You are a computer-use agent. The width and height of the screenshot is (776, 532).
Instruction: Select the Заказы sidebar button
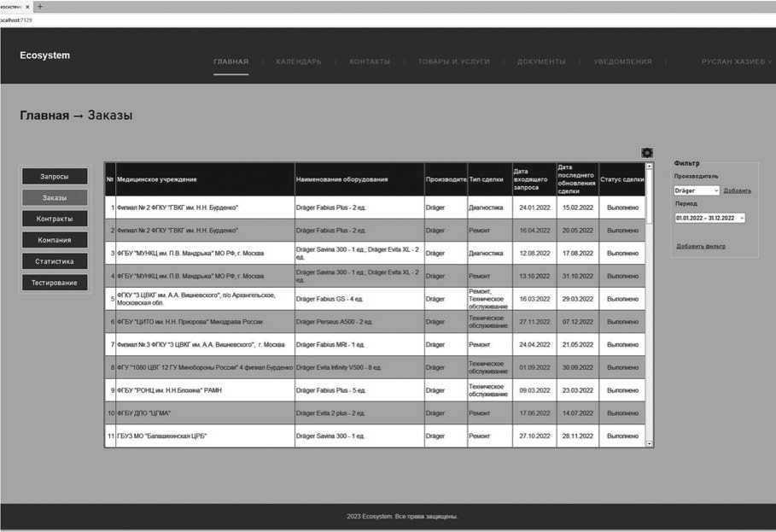pos(55,198)
